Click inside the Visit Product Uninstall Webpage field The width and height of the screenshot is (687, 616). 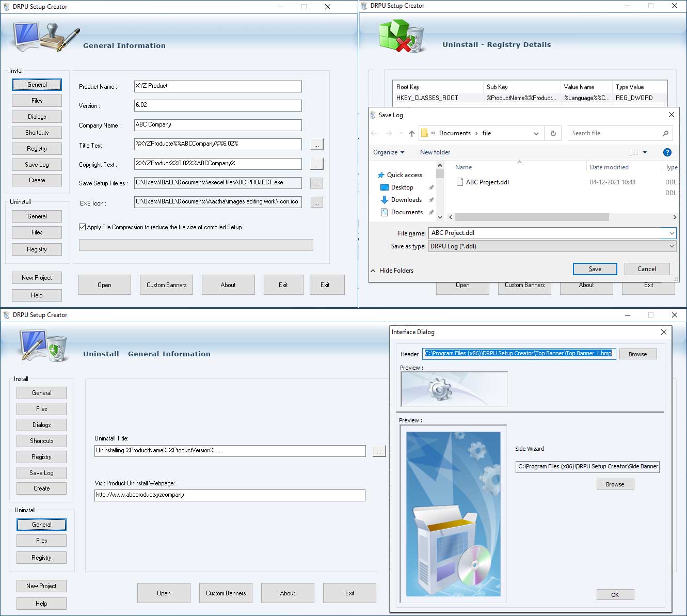229,495
